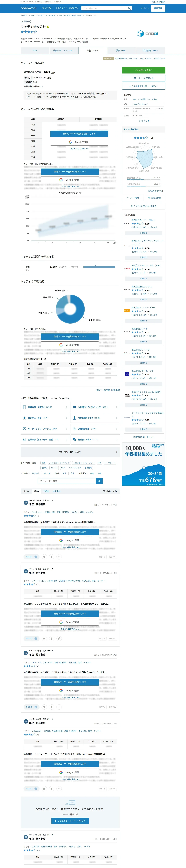The width and height of the screenshot is (186, 868).
Task: Click the building icon next to 組織体制・企業文化
Action: click(x=24, y=407)
